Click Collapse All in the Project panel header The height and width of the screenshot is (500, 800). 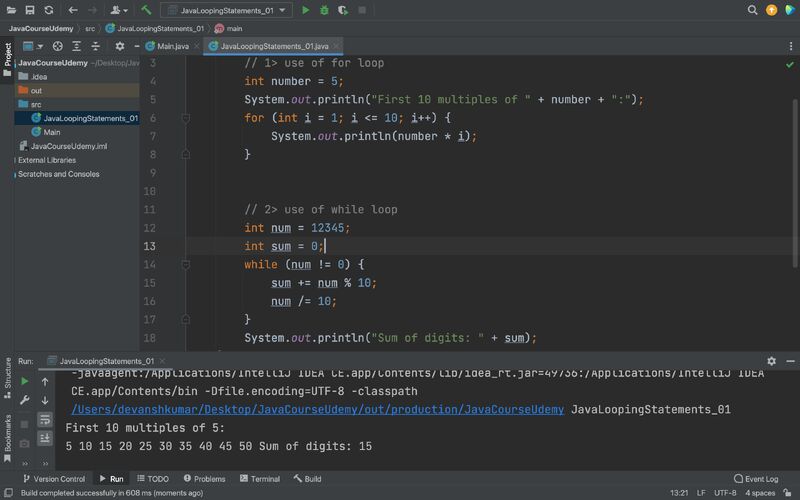pyautogui.click(x=95, y=46)
